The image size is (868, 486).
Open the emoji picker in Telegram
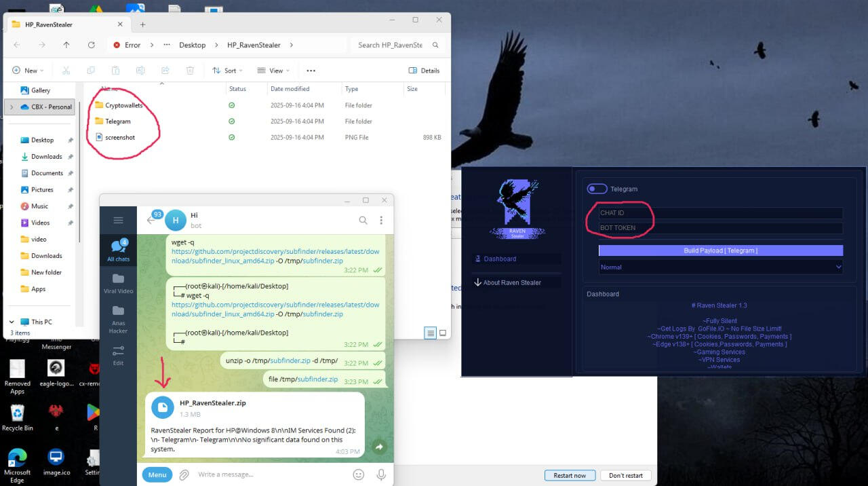tap(358, 474)
